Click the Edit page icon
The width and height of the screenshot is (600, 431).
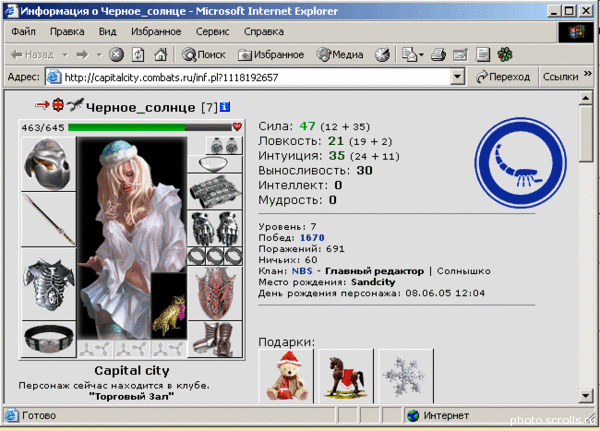pos(460,55)
